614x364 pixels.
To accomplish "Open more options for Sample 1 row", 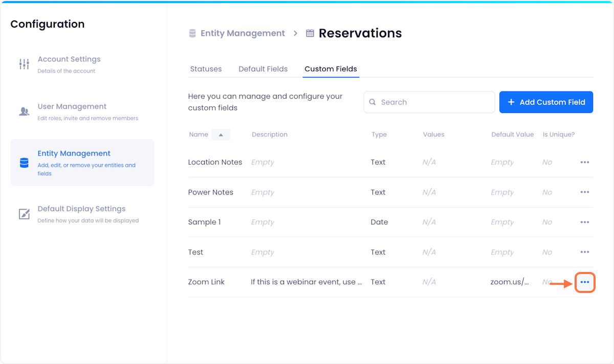I will click(x=585, y=222).
